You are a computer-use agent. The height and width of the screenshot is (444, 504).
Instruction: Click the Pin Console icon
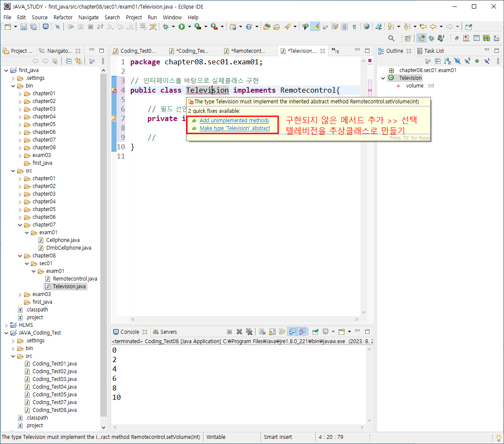tap(315, 332)
